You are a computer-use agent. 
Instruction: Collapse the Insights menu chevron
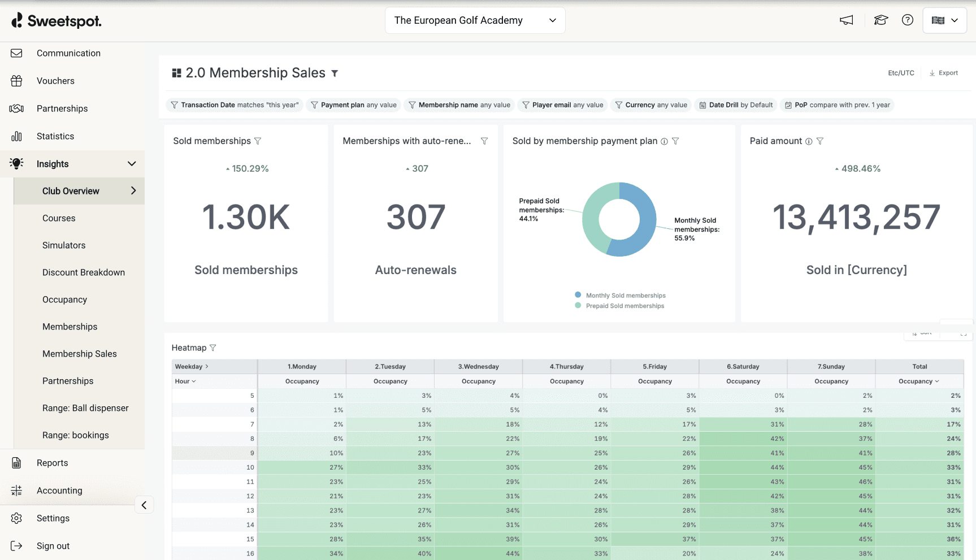(x=132, y=164)
